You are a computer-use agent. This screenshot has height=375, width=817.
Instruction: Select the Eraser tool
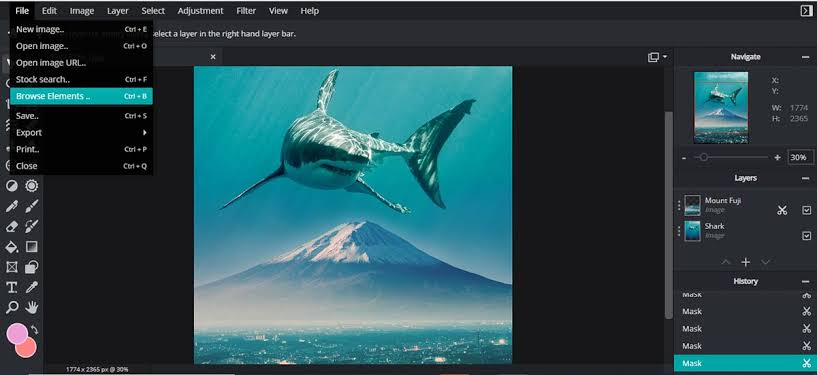[11, 226]
